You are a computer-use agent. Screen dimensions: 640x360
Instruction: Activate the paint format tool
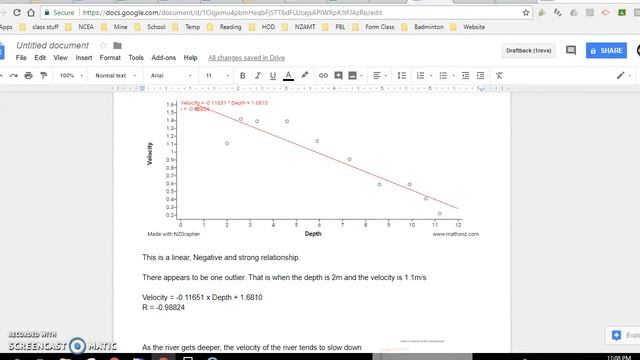43,76
